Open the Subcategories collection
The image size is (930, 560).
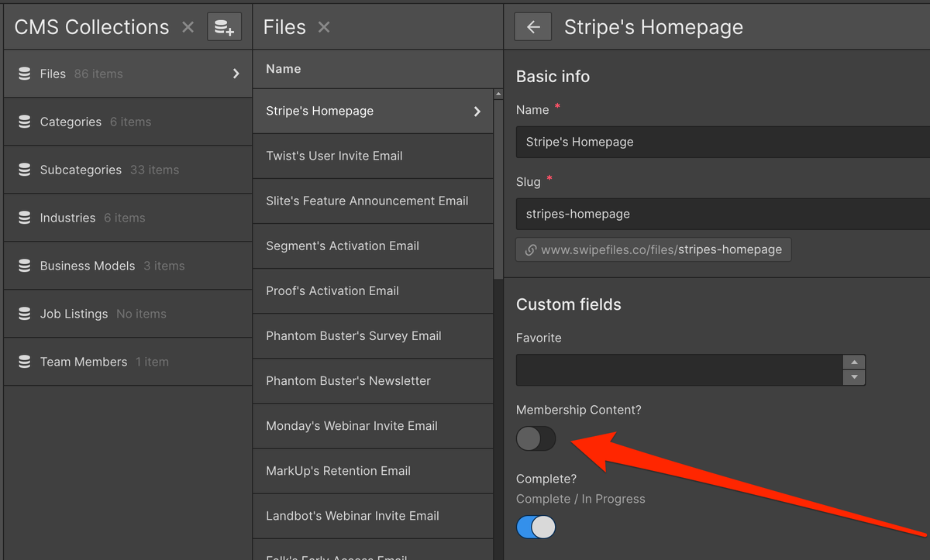pyautogui.click(x=128, y=170)
